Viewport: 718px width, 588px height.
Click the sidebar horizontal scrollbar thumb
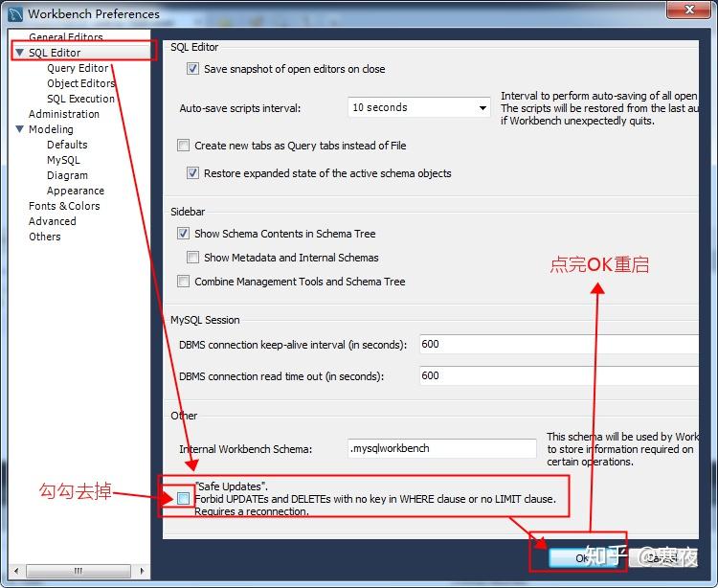point(79,571)
